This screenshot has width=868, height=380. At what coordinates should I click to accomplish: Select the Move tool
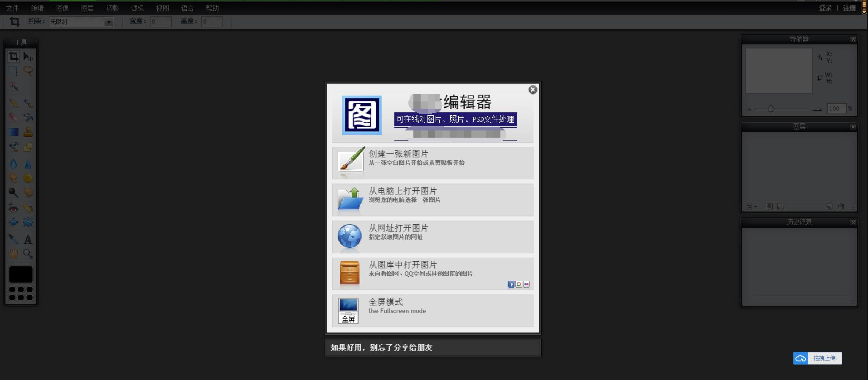point(28,57)
